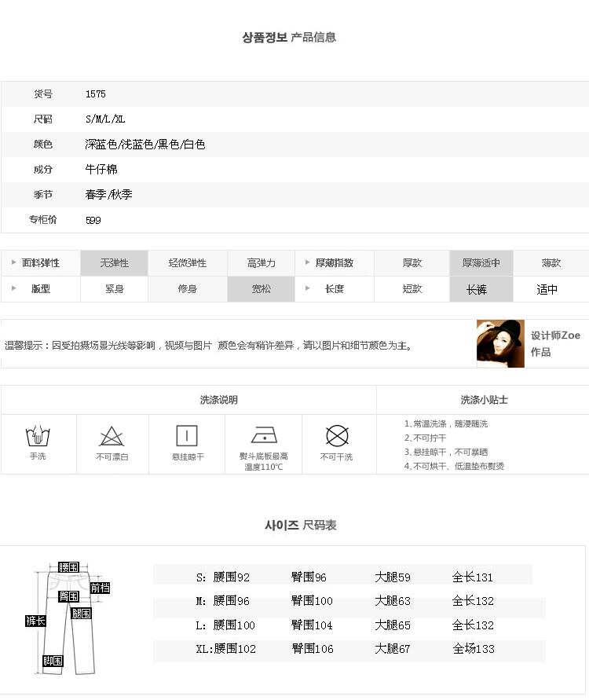Image resolution: width=589 pixels, height=700 pixels.
Task: Click the 臀围 label on pants diagram
Action: click(x=69, y=596)
